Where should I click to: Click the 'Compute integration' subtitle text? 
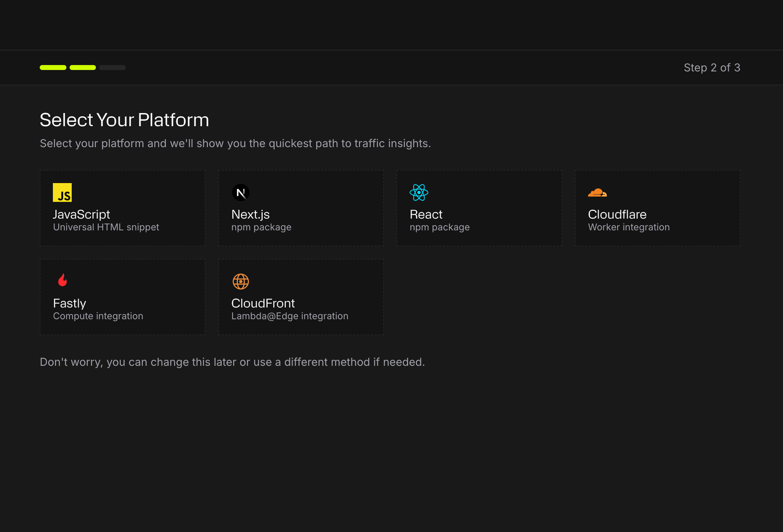[98, 316]
